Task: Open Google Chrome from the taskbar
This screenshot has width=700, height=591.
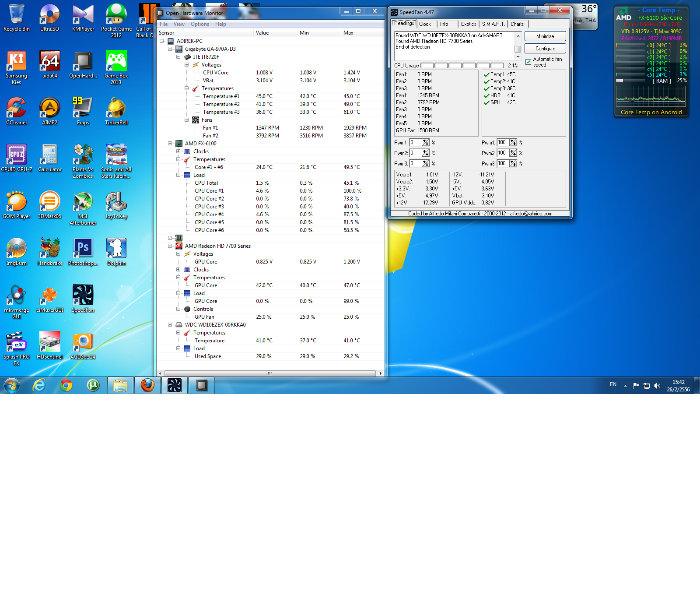Action: pyautogui.click(x=66, y=385)
